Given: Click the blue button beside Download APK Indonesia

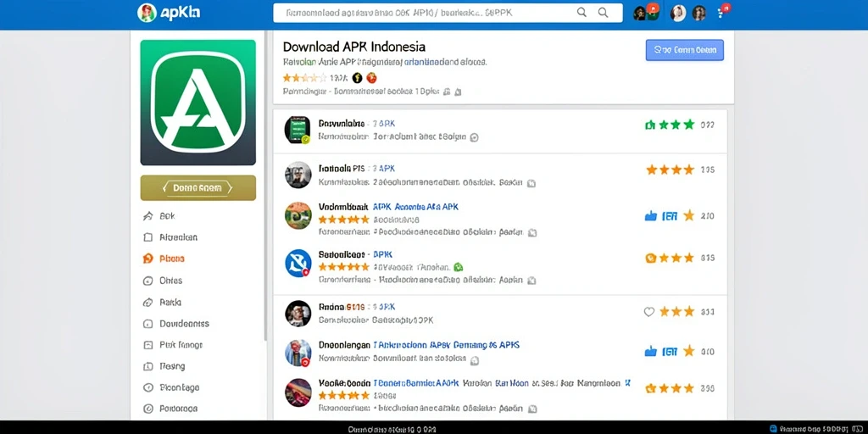Looking at the screenshot, I should (684, 50).
